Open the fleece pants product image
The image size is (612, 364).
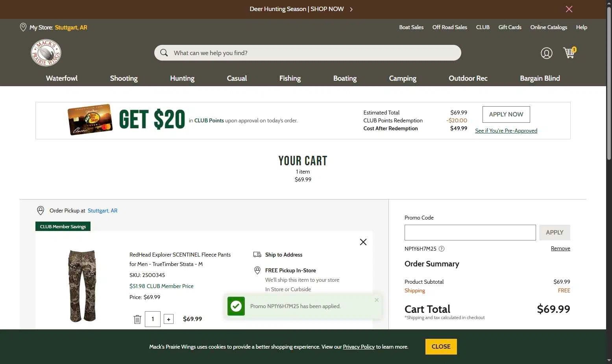(x=82, y=286)
